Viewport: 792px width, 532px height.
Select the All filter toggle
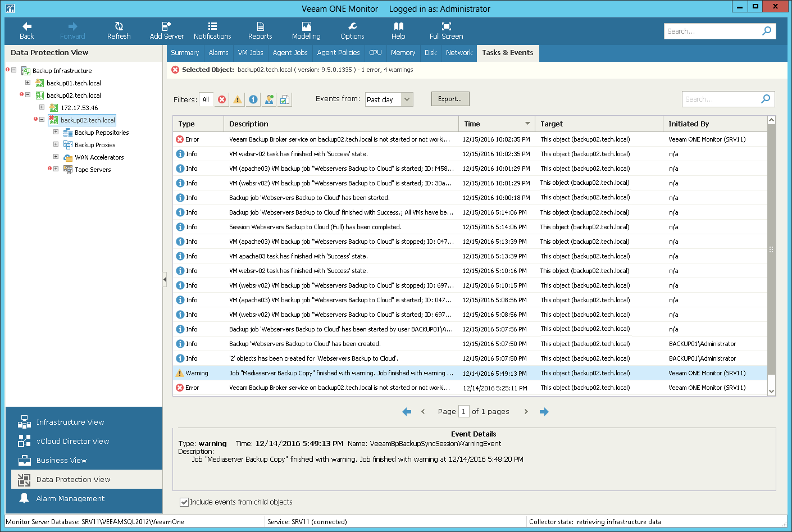tap(206, 99)
